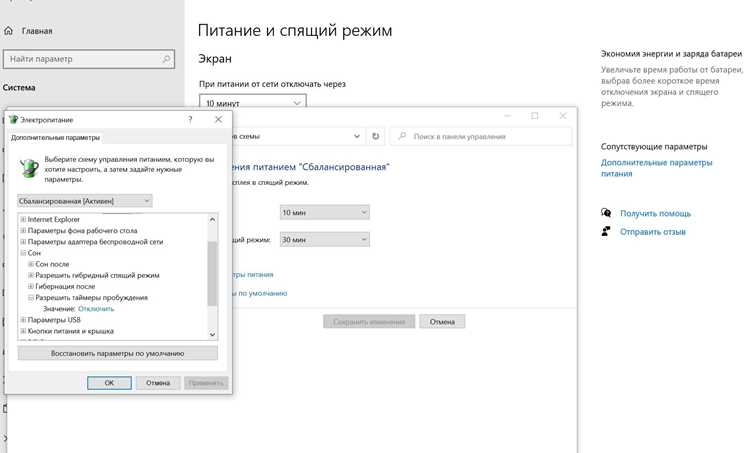
Task: Click the Отправить отзыв person icon
Action: [606, 232]
